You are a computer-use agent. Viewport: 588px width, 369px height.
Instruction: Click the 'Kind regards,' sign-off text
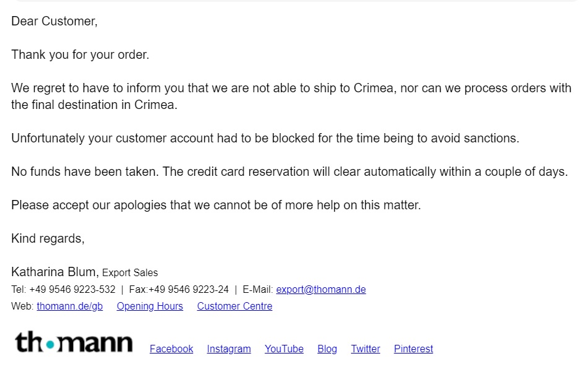(48, 239)
